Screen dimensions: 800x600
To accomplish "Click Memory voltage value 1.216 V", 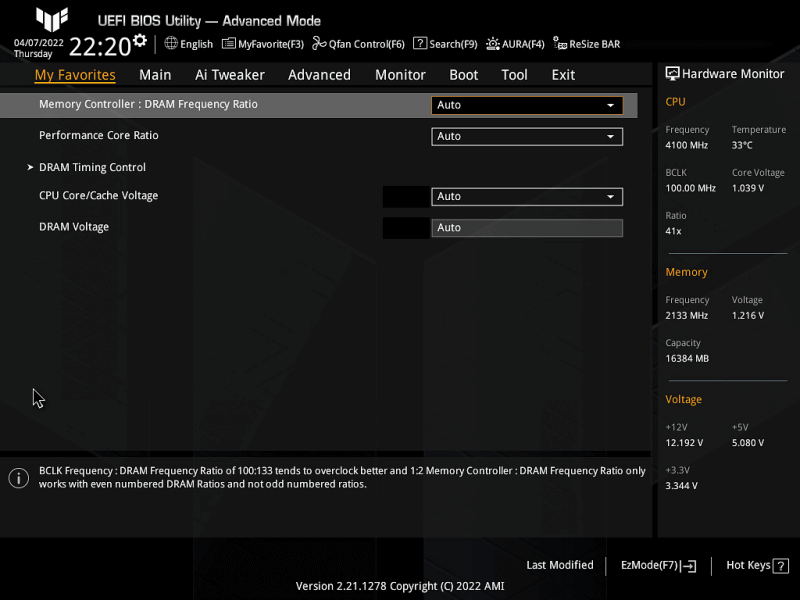I will [x=748, y=316].
